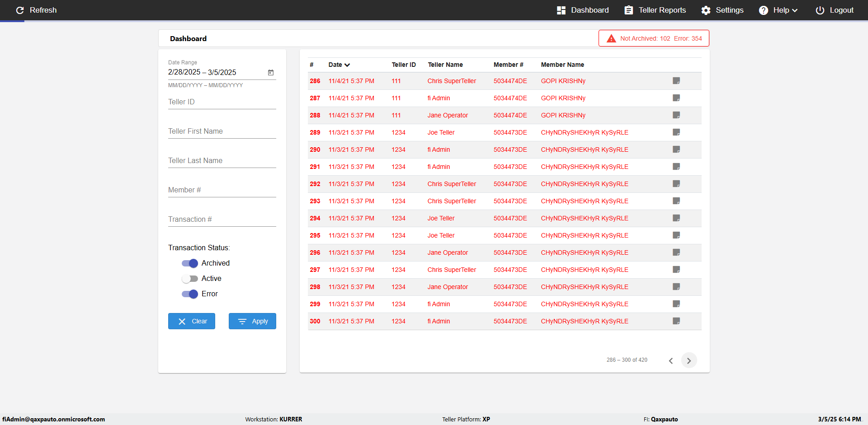Turn off the Archived status toggle
Image resolution: width=868 pixels, height=425 pixels.
tap(190, 263)
